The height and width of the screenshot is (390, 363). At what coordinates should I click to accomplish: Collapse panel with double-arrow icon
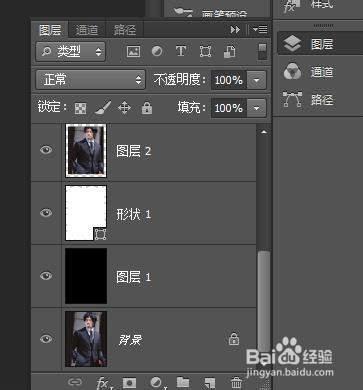point(235,30)
